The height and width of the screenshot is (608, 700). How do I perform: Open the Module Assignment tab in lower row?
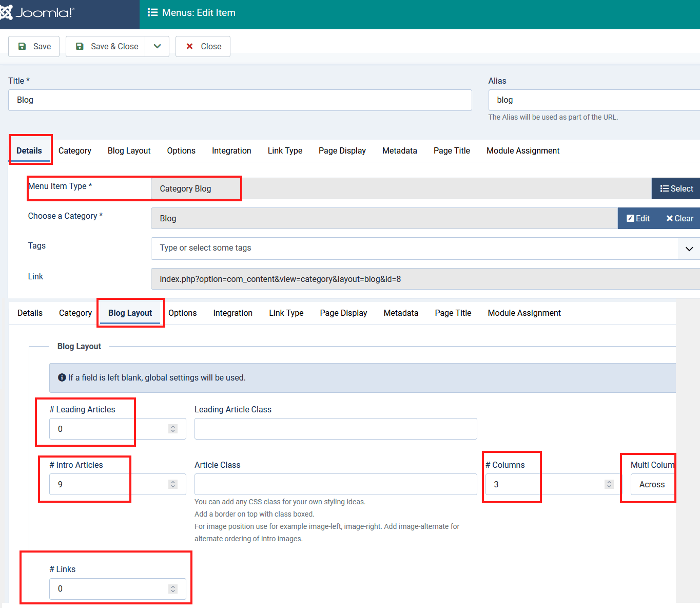pyautogui.click(x=524, y=313)
